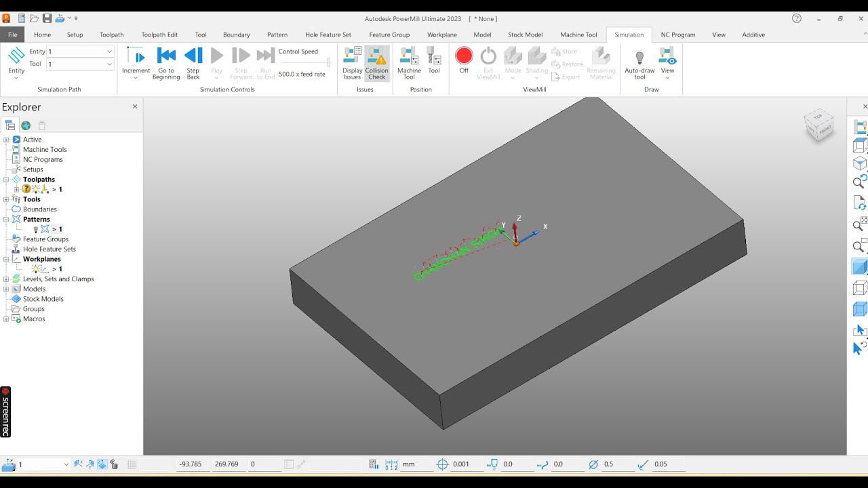Click the ViewCube in the viewport
This screenshot has height=488, width=868.
coord(819,125)
